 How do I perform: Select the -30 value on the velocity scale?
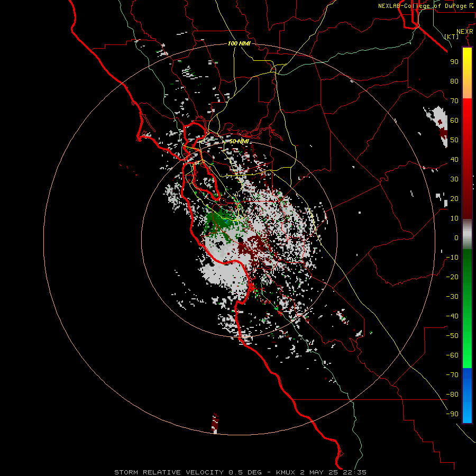pos(452,297)
